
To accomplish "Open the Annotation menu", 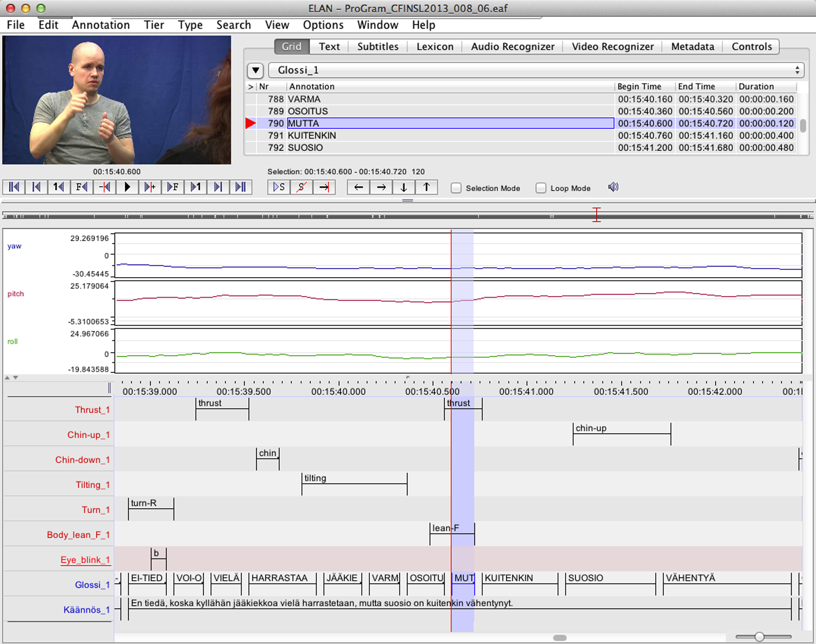I will [101, 25].
